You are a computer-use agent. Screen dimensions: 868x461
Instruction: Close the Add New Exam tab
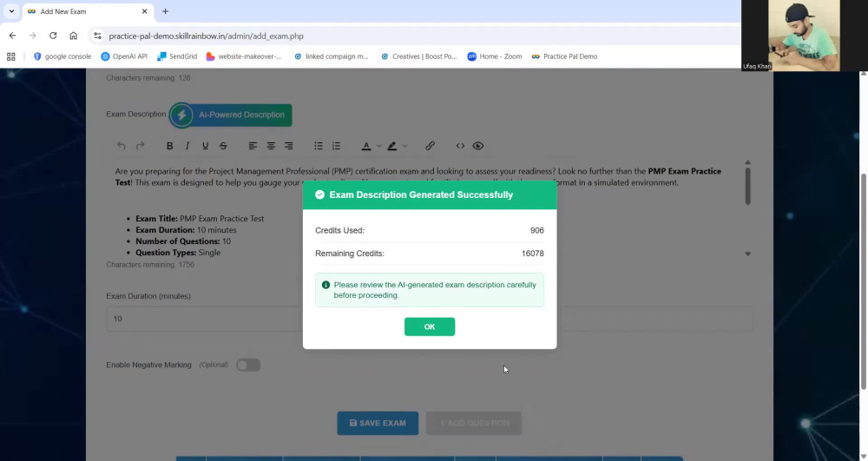[x=144, y=11]
